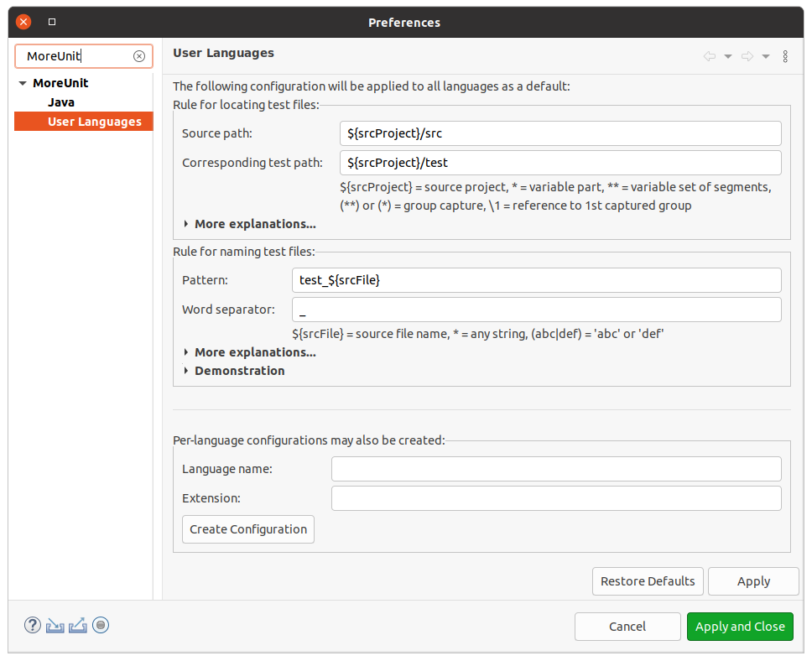The width and height of the screenshot is (812, 661).
Task: Open the Help question mark icon
Action: 32,625
